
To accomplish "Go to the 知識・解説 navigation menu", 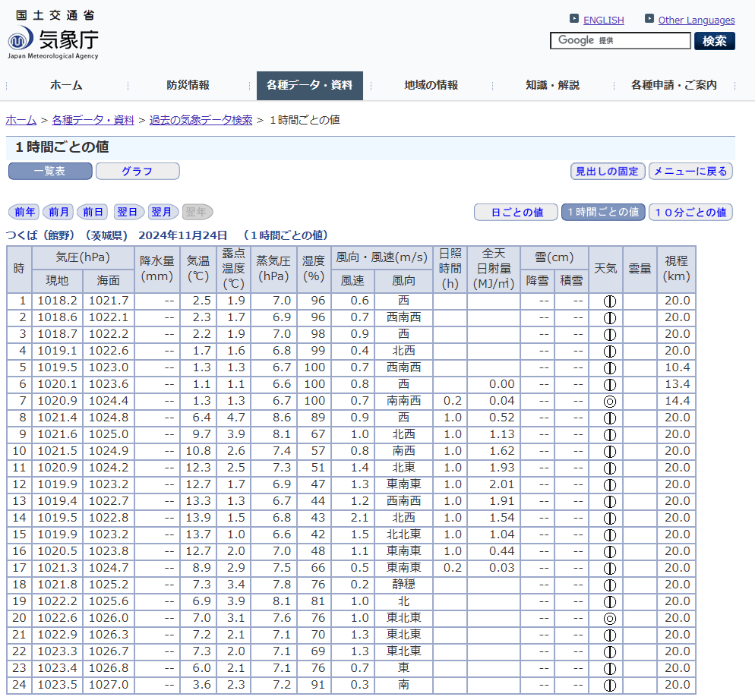I will pyautogui.click(x=553, y=86).
